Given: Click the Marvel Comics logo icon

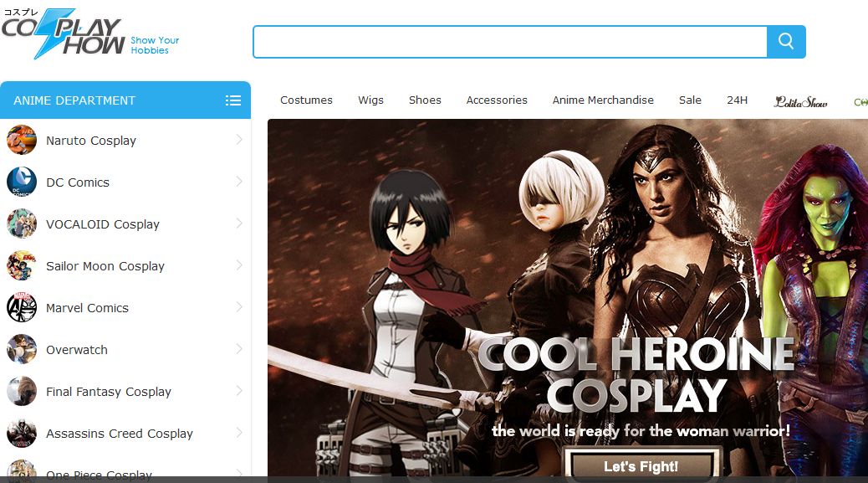Looking at the screenshot, I should point(22,307).
